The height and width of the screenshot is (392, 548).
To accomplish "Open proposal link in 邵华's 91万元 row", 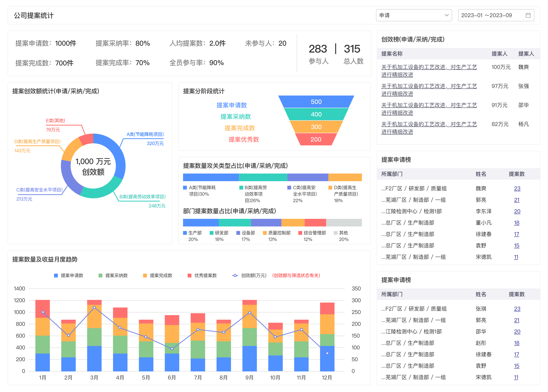I will [429, 109].
